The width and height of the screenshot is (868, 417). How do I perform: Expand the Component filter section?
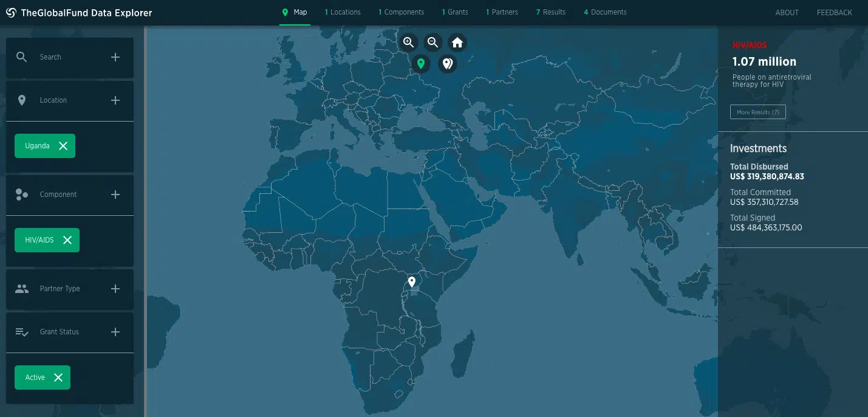[x=115, y=195]
